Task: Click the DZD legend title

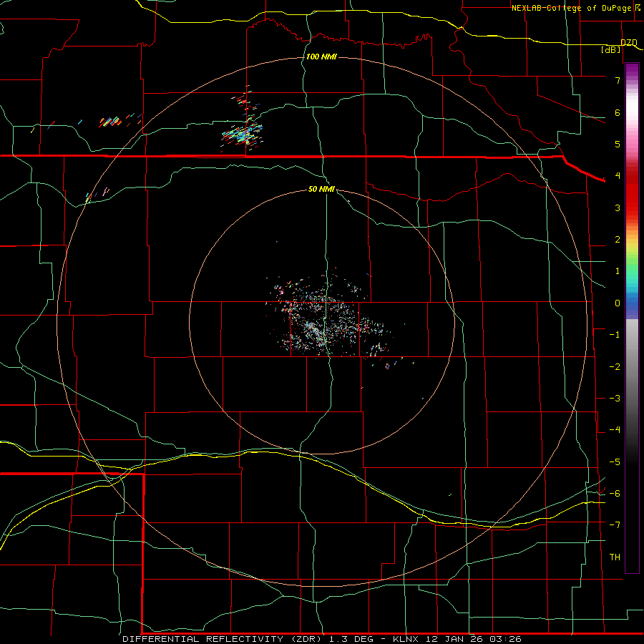Action: [629, 43]
